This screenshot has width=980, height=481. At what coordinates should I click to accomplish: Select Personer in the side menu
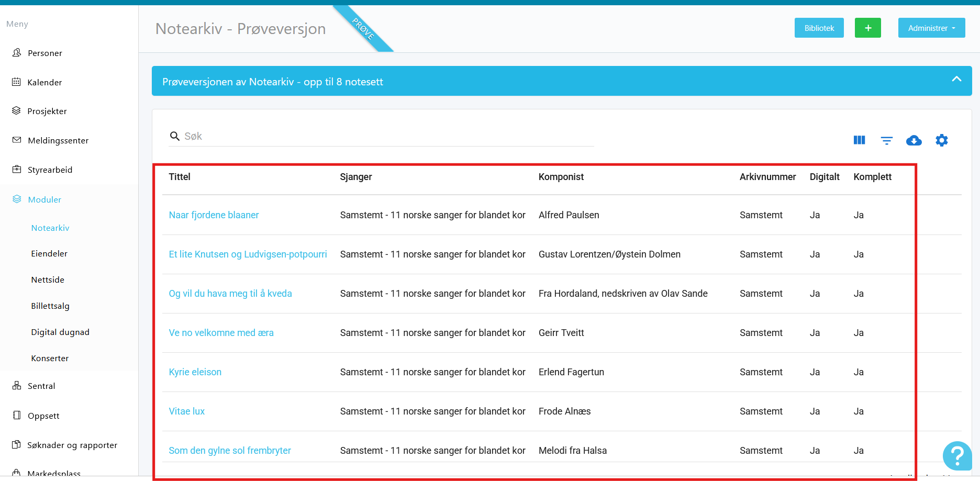pyautogui.click(x=44, y=53)
